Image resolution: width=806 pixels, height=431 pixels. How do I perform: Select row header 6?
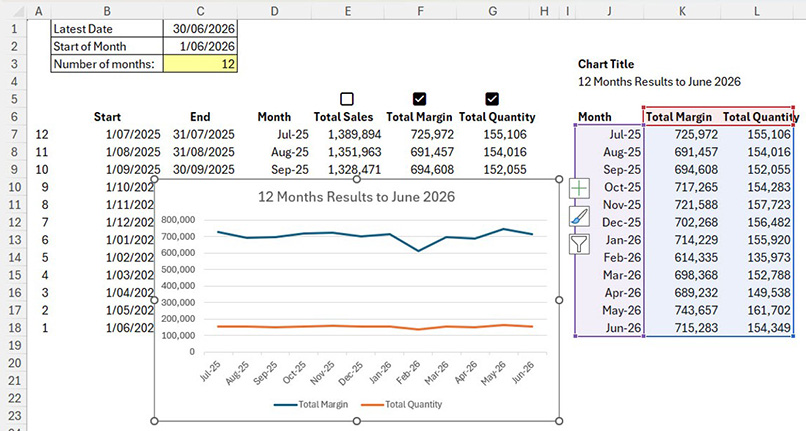[x=14, y=117]
